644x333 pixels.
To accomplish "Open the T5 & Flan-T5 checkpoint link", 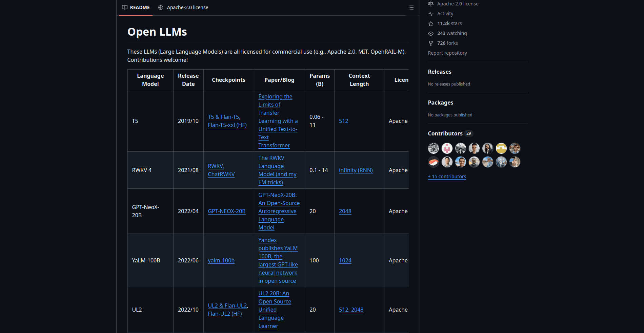I will point(224,117).
